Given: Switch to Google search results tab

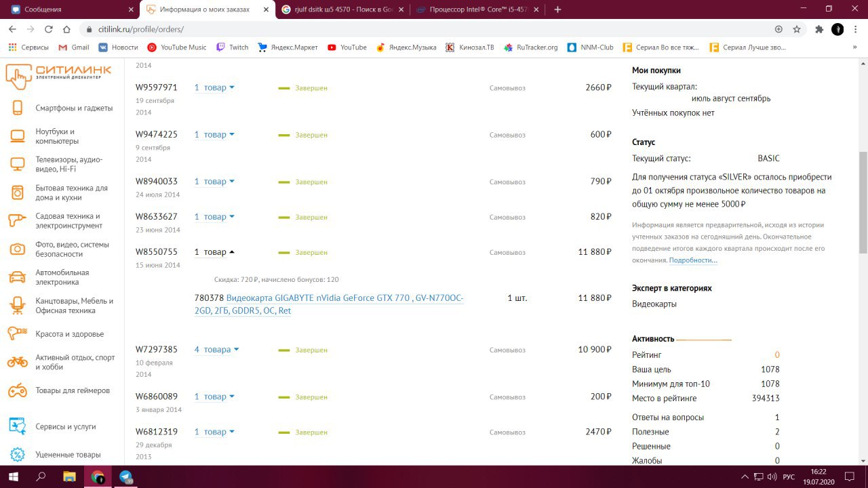Looking at the screenshot, I should [x=342, y=9].
